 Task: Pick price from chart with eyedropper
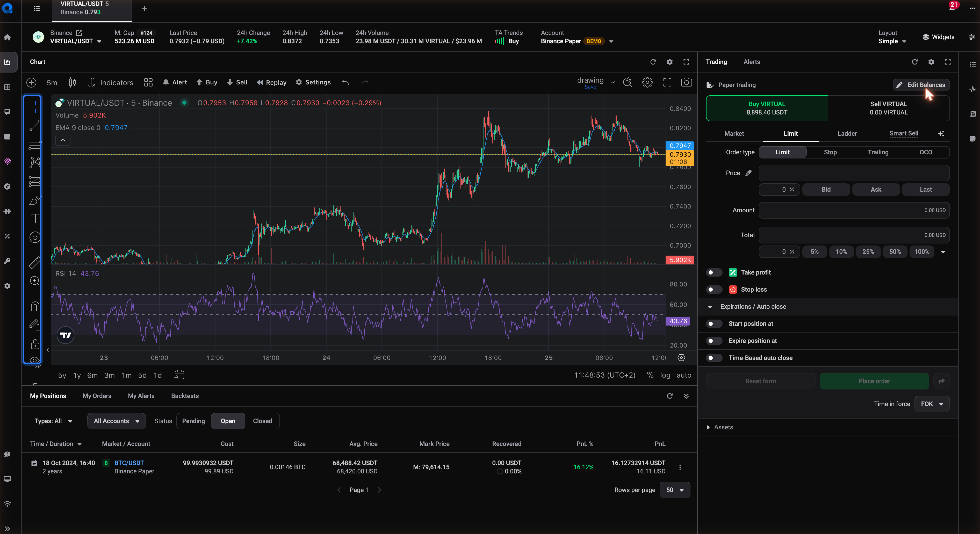(x=748, y=173)
